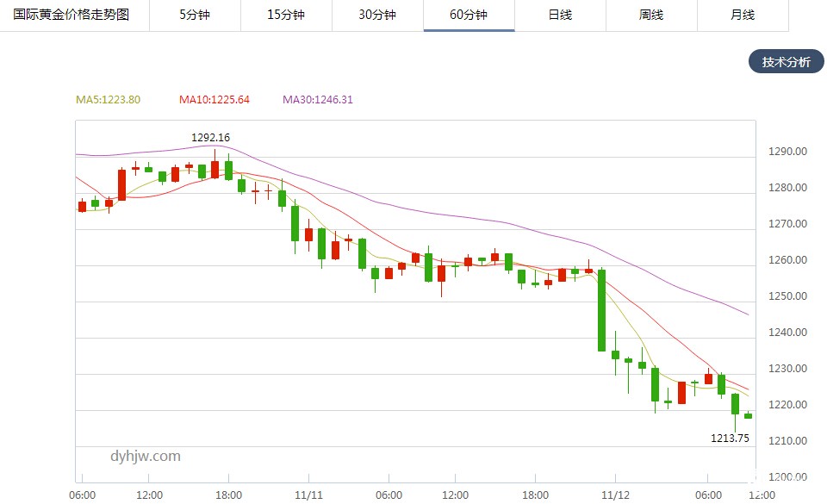Image resolution: width=827 pixels, height=504 pixels.
Task: Click the 1292.16 high price marker
Action: coord(210,138)
